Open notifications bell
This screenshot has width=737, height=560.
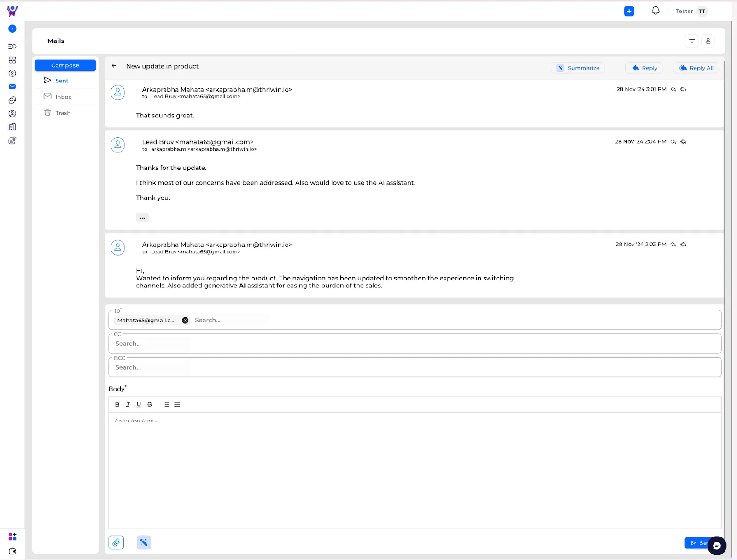pyautogui.click(x=655, y=11)
